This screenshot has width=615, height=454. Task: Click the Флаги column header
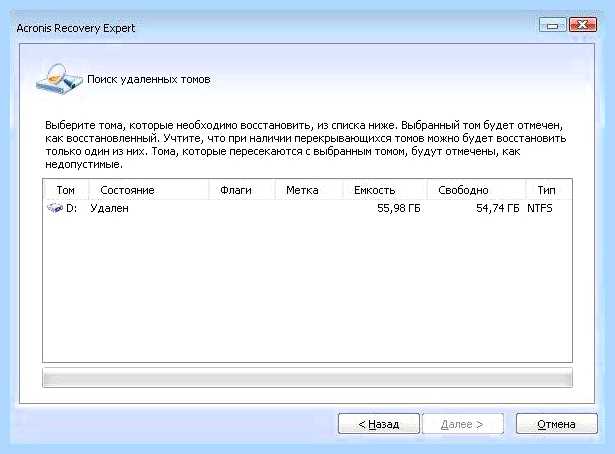tap(242, 190)
